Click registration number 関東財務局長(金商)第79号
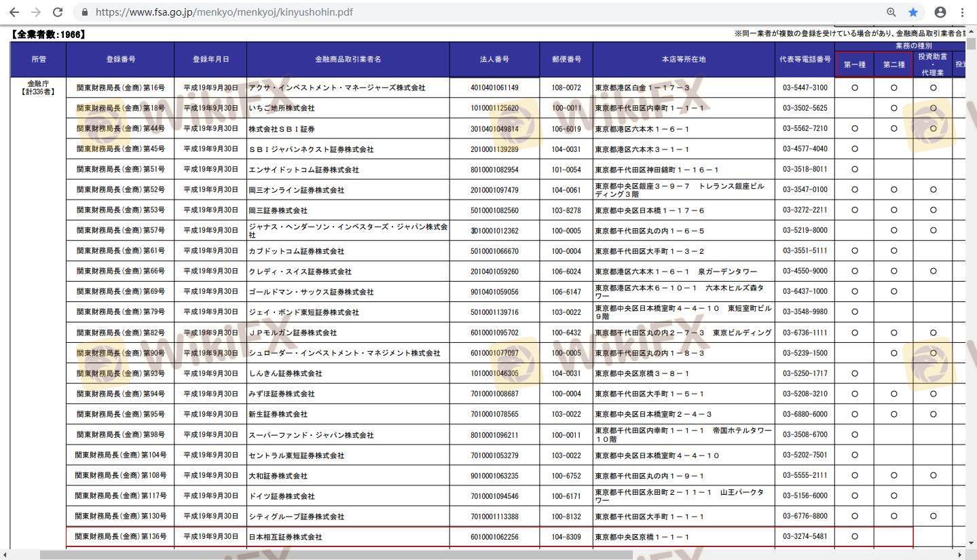The height and width of the screenshot is (560, 977). pos(120,312)
